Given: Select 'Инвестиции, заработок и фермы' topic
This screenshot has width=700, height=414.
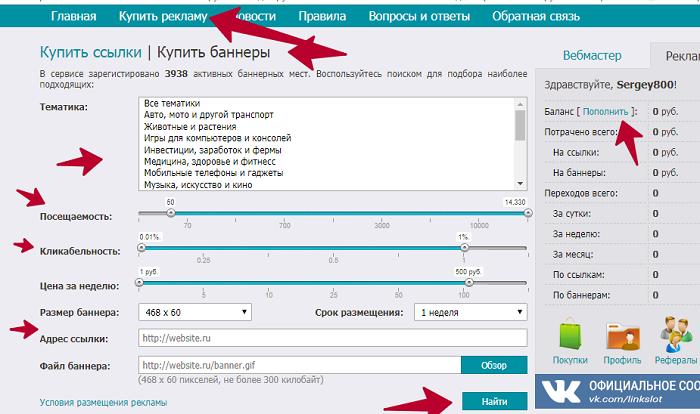Looking at the screenshot, I should [x=212, y=150].
